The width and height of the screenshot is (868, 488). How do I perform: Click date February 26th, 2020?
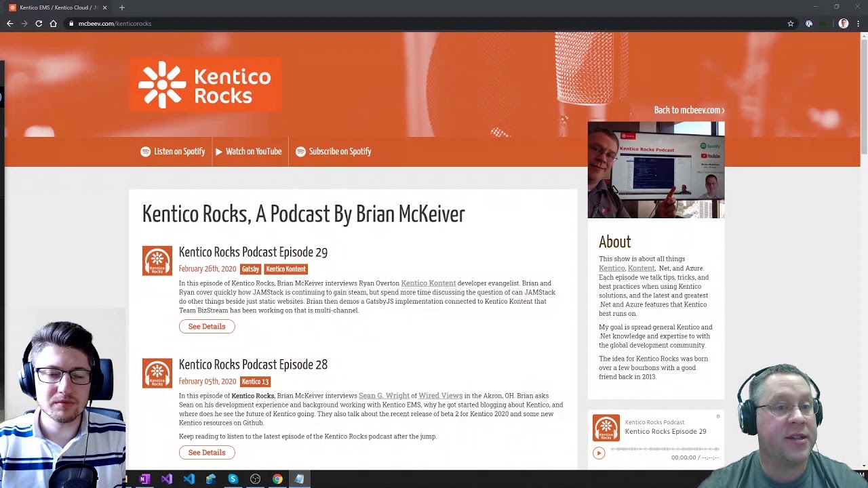[x=208, y=269]
